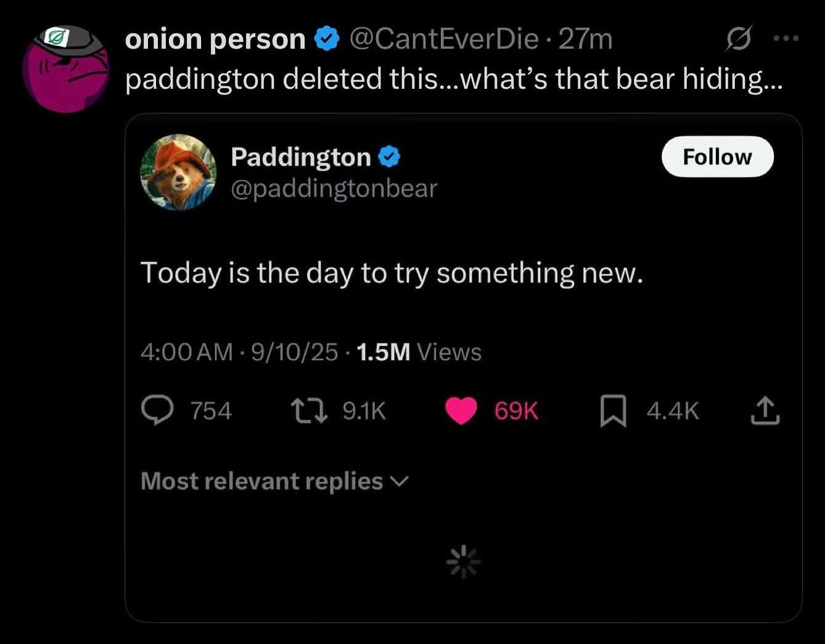Open the @paddingtonbear handle link
The width and height of the screenshot is (825, 644).
334,188
